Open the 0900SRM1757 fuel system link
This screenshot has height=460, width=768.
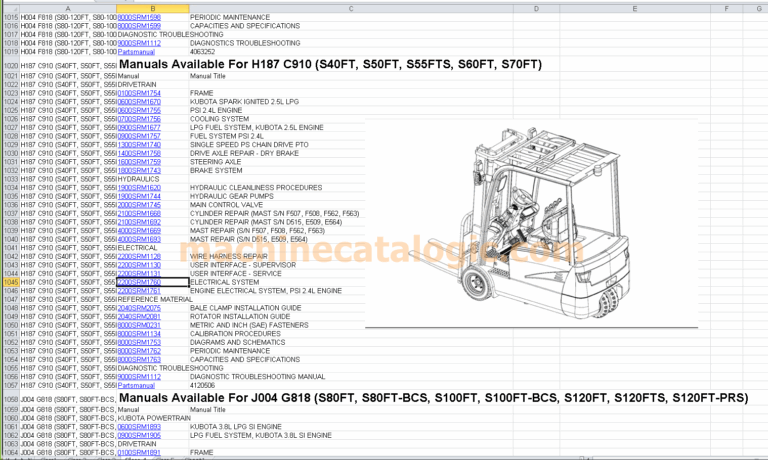[139, 136]
